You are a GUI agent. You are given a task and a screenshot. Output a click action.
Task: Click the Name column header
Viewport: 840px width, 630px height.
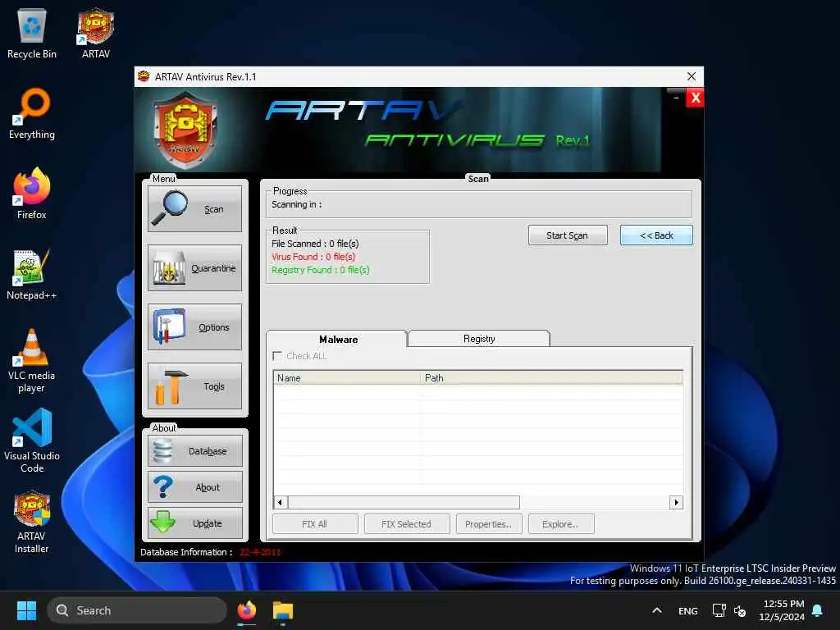(x=347, y=377)
